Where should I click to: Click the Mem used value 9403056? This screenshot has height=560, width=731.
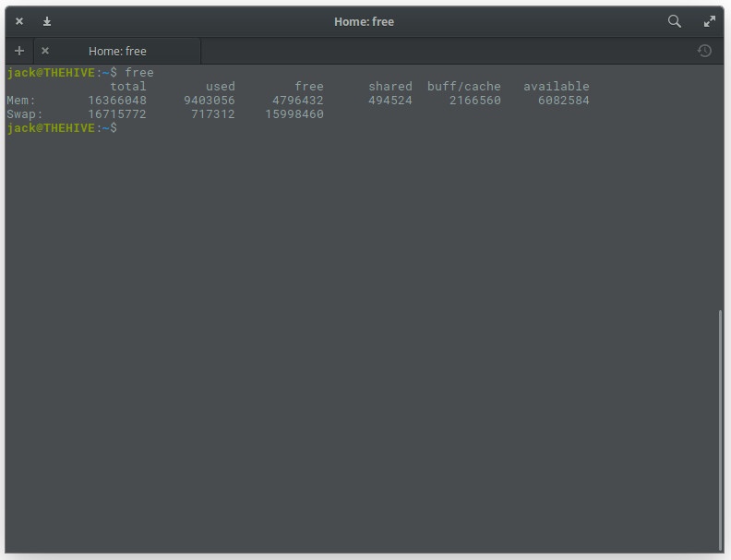[x=210, y=101]
